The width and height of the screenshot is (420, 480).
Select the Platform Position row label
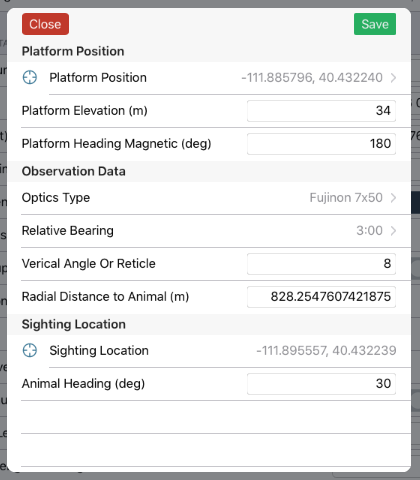pyautogui.click(x=98, y=78)
